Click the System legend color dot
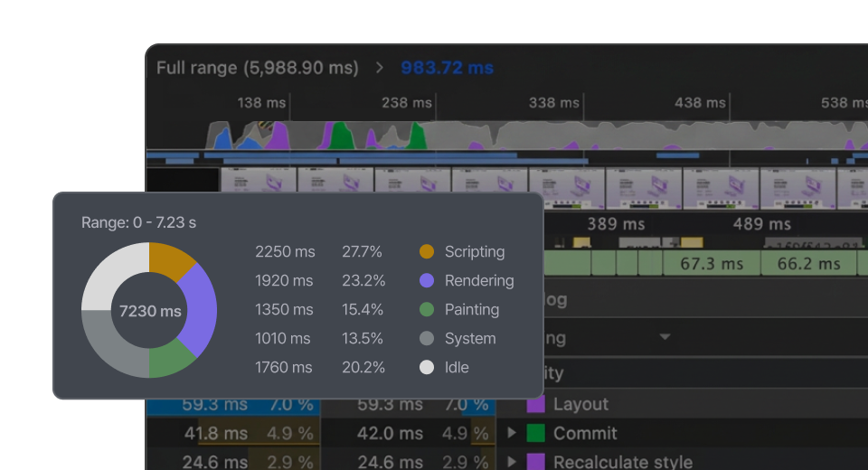The width and height of the screenshot is (868, 470). (x=427, y=338)
